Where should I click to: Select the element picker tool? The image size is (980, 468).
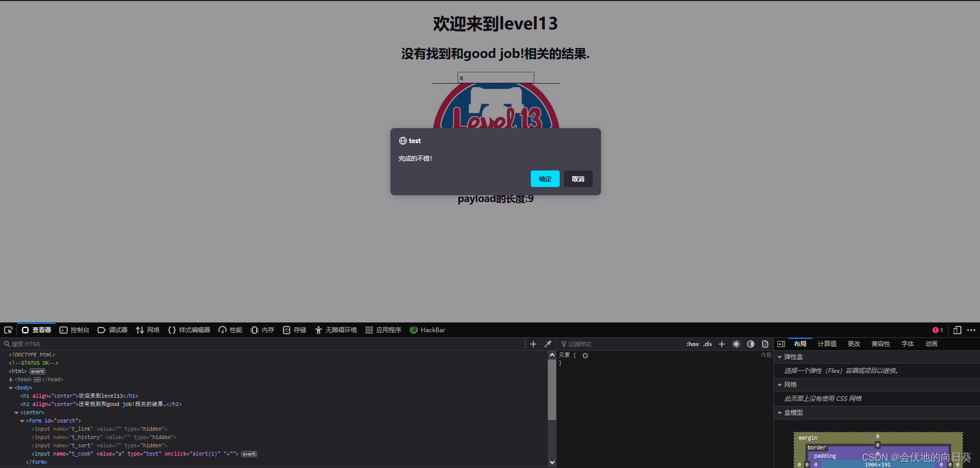tap(8, 330)
